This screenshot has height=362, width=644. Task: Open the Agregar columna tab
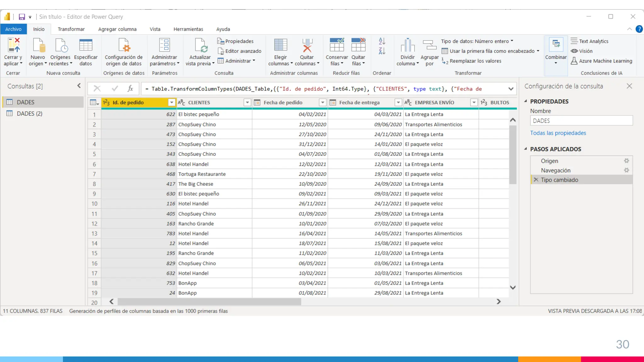117,29
